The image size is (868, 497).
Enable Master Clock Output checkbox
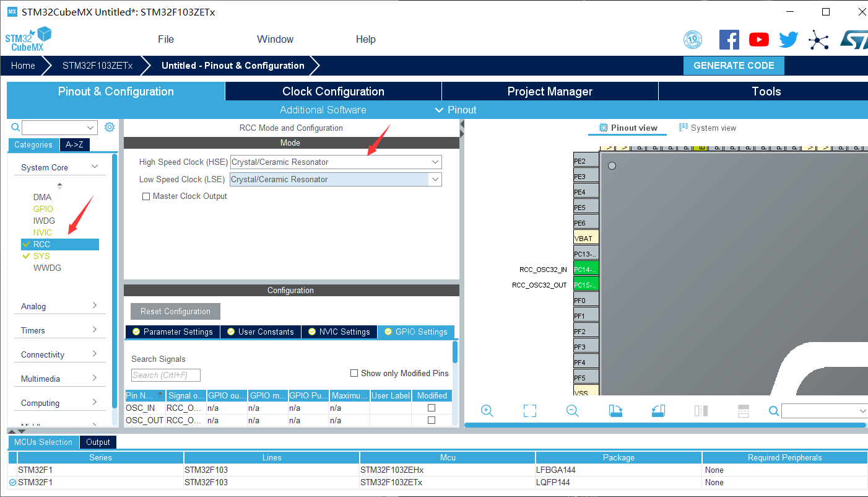[x=146, y=196]
